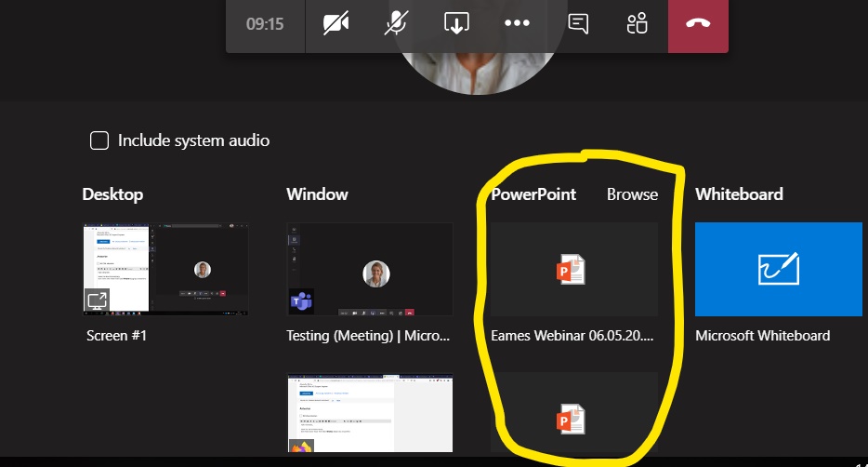Share Testing (Meeting) window thumbnail

point(370,269)
